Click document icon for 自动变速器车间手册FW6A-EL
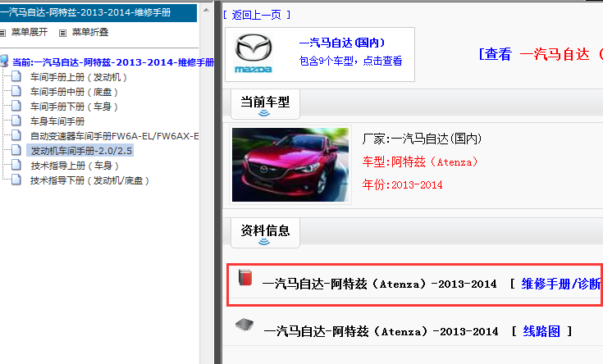The height and width of the screenshot is (364, 603). [x=16, y=135]
